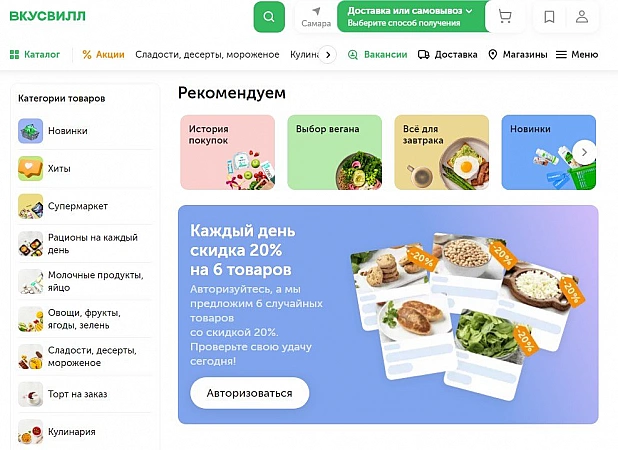Open the Вакансии link

coord(377,54)
